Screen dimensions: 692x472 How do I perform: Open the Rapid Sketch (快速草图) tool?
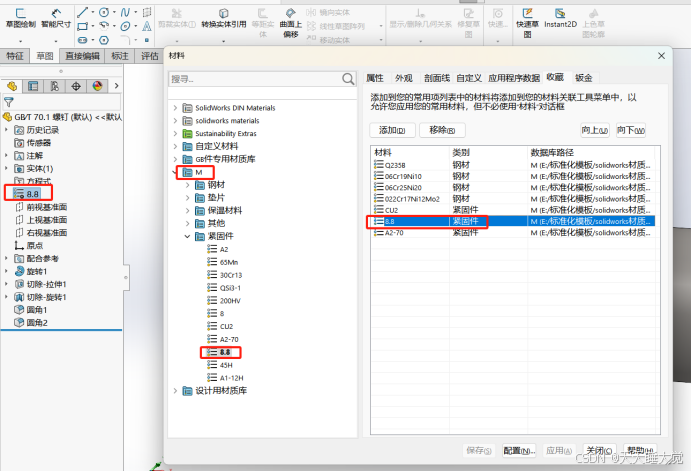click(x=527, y=23)
